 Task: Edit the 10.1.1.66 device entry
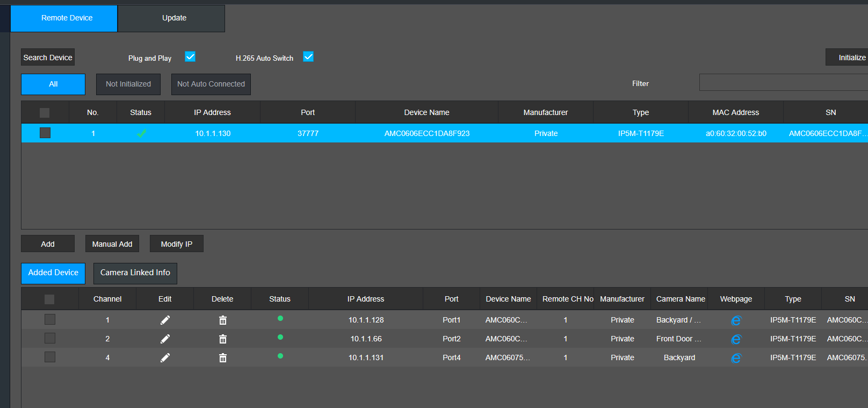(x=165, y=339)
